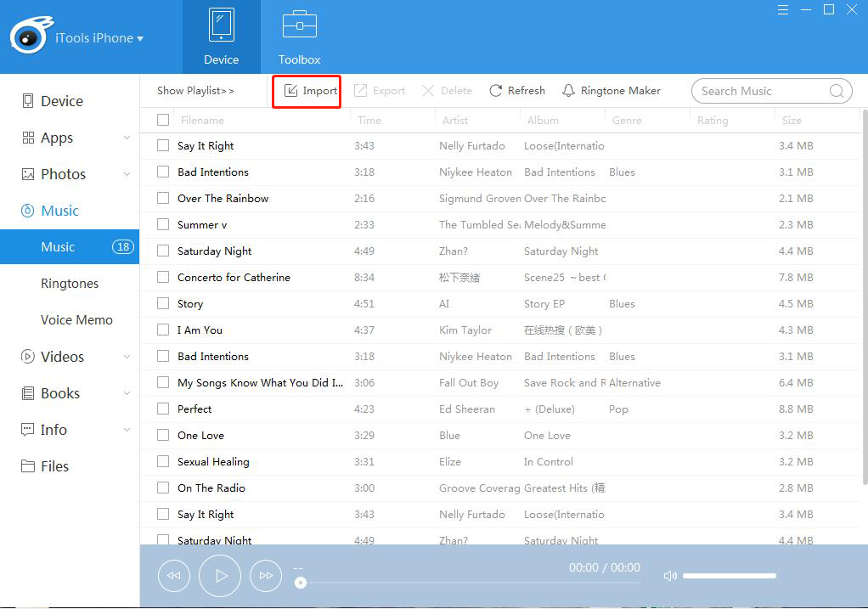
Task: Expand the Info section chevron
Action: point(127,430)
